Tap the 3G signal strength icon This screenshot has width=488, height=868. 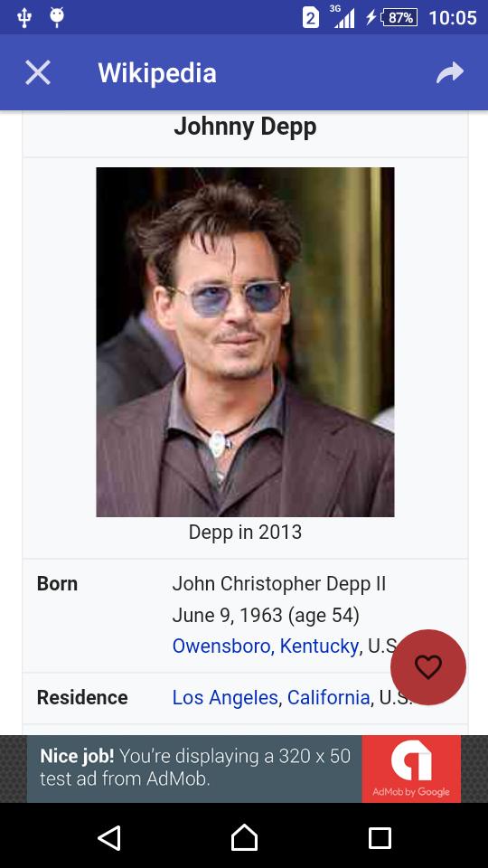click(x=342, y=16)
